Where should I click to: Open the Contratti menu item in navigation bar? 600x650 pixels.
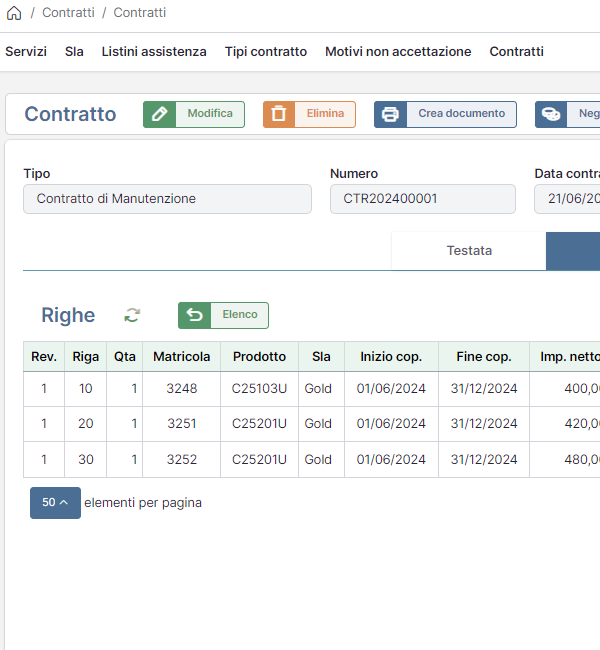(516, 51)
